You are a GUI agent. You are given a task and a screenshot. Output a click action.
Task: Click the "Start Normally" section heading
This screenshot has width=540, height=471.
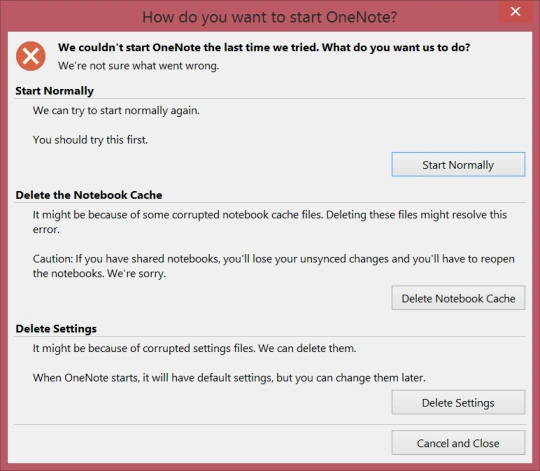54,91
